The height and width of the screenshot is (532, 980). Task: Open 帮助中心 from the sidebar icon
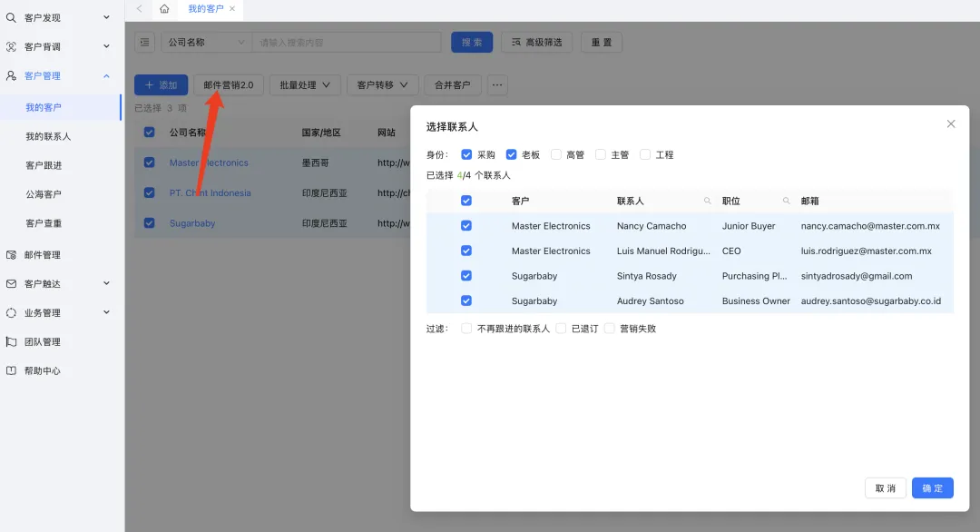[x=12, y=370]
